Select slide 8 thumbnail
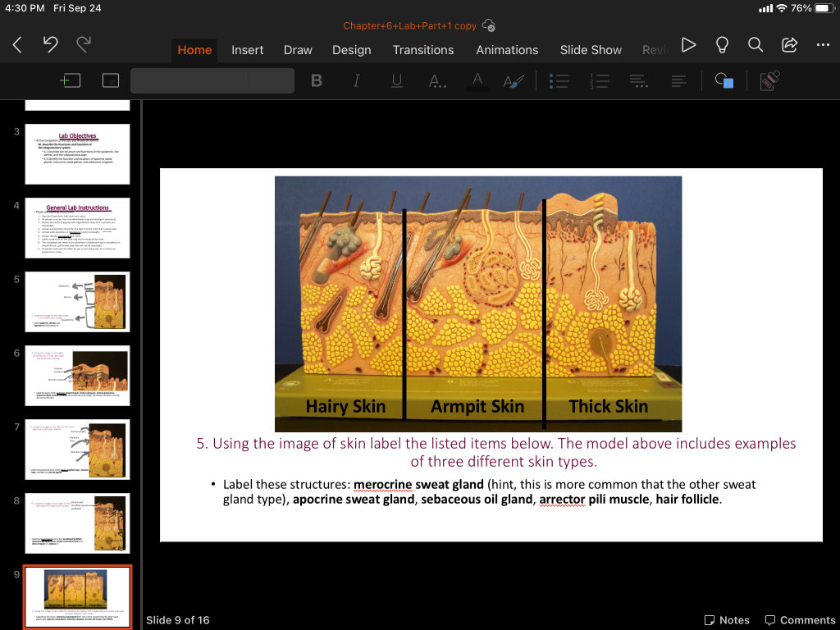 pyautogui.click(x=77, y=524)
